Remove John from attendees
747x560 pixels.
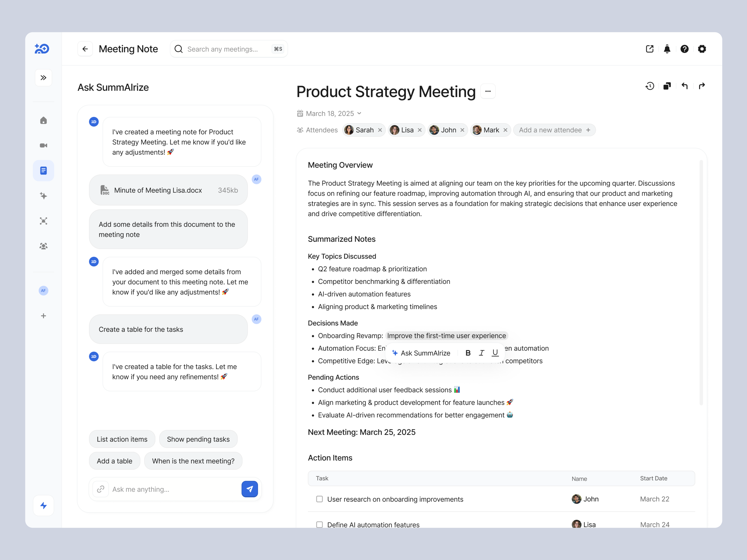(462, 130)
